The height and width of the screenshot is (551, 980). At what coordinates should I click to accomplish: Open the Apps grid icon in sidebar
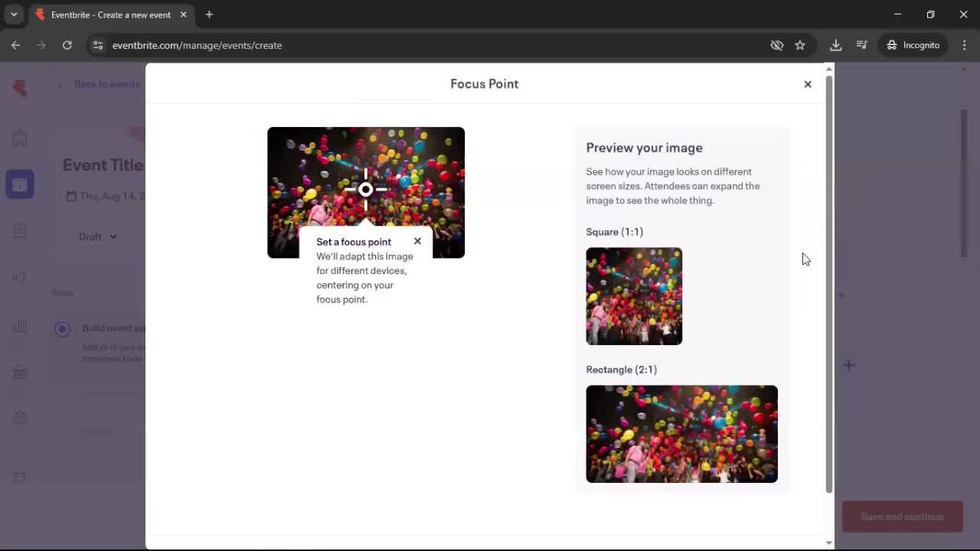coord(20,477)
